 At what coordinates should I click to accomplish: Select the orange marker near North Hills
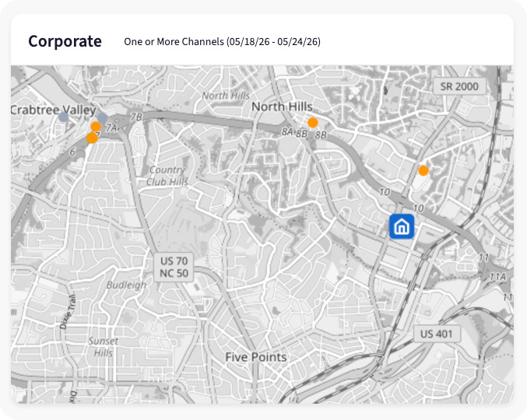(x=313, y=123)
